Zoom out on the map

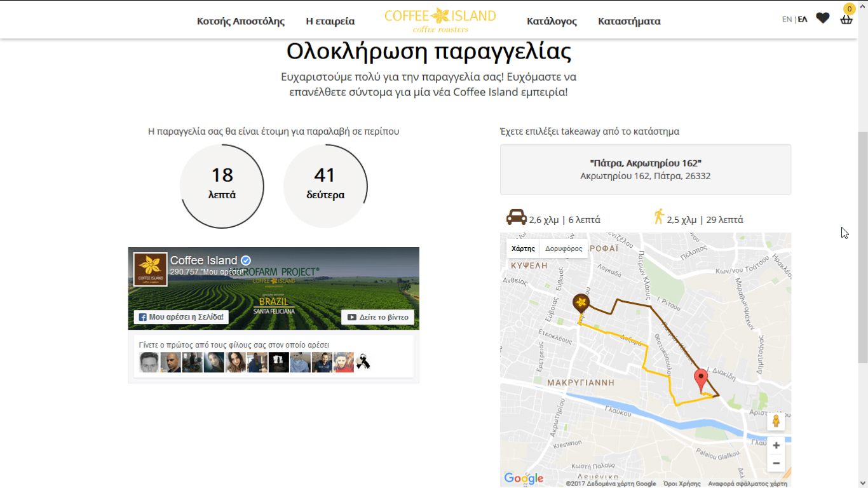click(776, 463)
